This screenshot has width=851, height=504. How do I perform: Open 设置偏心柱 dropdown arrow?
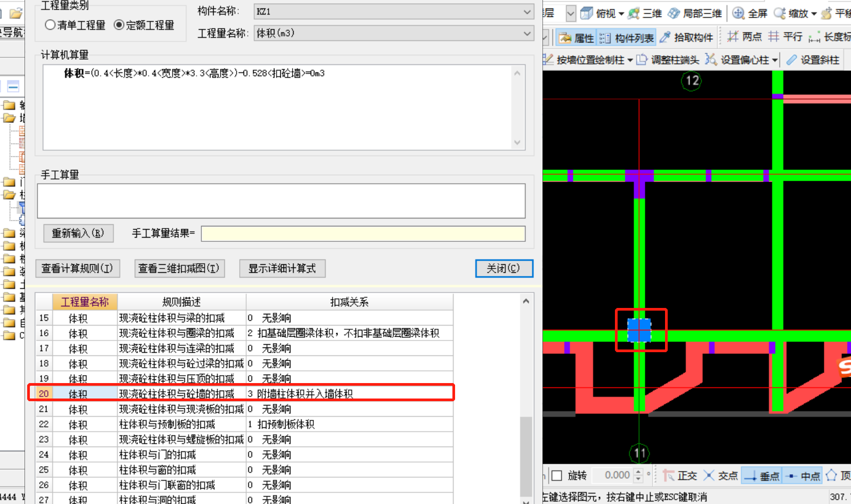[x=775, y=60]
